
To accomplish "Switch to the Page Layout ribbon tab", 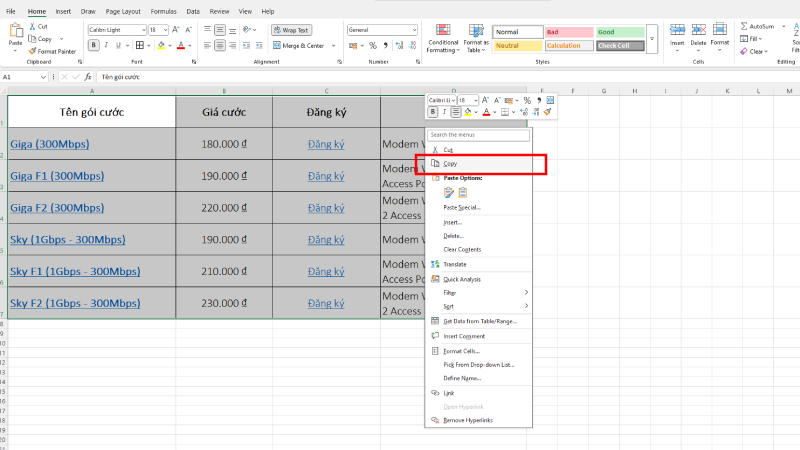I will tap(123, 10).
